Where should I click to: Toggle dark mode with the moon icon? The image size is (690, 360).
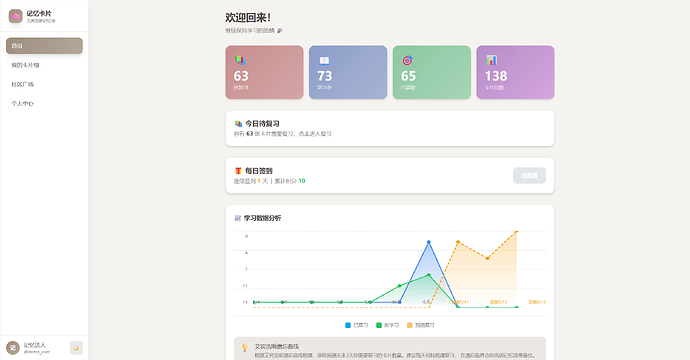click(76, 348)
